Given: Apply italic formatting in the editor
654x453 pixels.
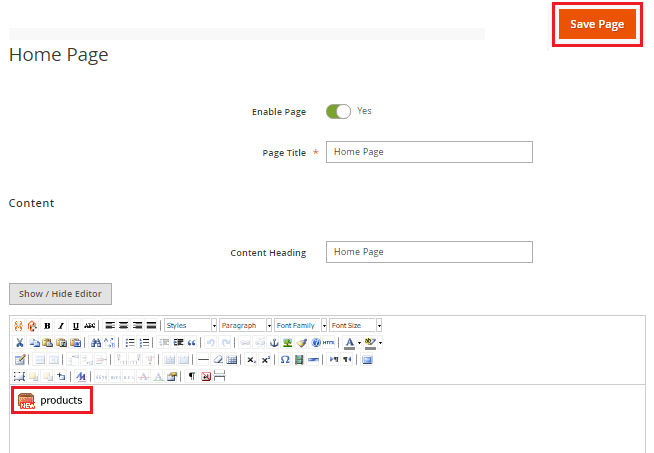Looking at the screenshot, I should pyautogui.click(x=61, y=326).
